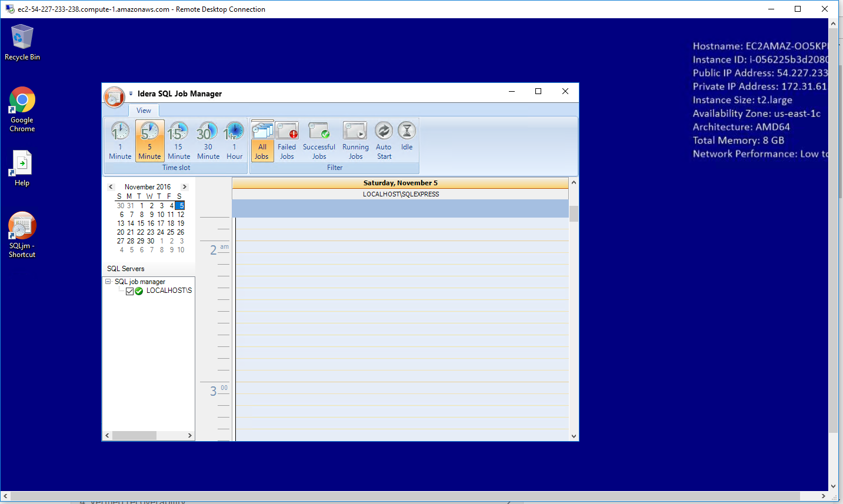
Task: Enable Auto Start option
Action: point(384,141)
